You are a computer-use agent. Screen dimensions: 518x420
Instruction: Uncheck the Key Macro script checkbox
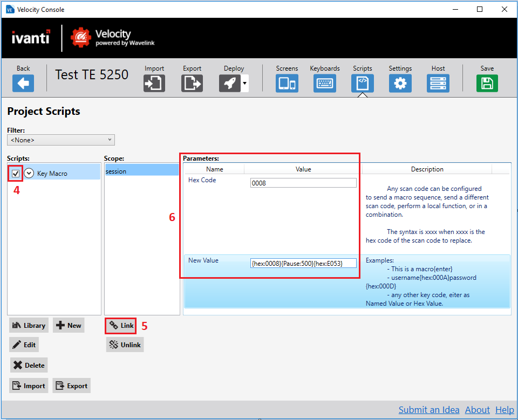pos(15,173)
